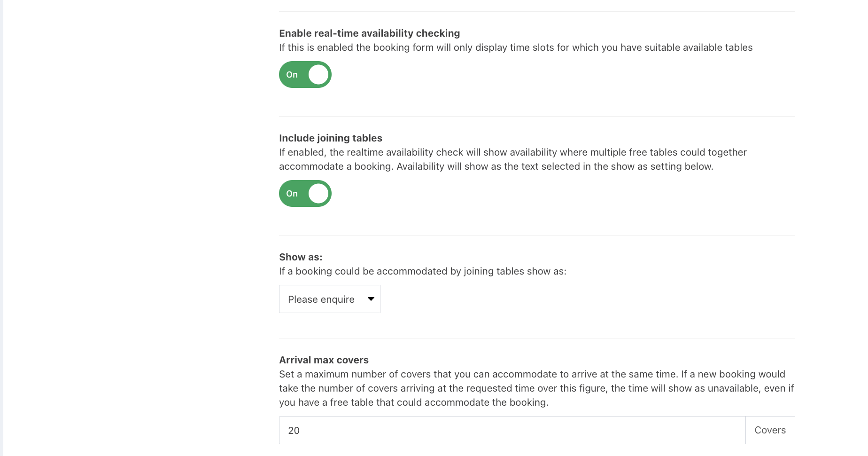The image size is (868, 456).
Task: Focus the Arrival max covers number field
Action: [512, 430]
